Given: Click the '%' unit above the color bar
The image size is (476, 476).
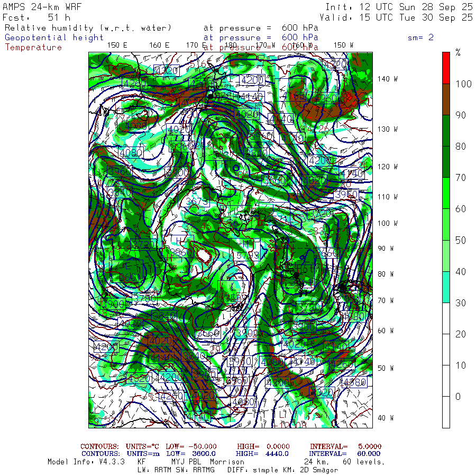Looking at the screenshot, I should click(458, 52).
